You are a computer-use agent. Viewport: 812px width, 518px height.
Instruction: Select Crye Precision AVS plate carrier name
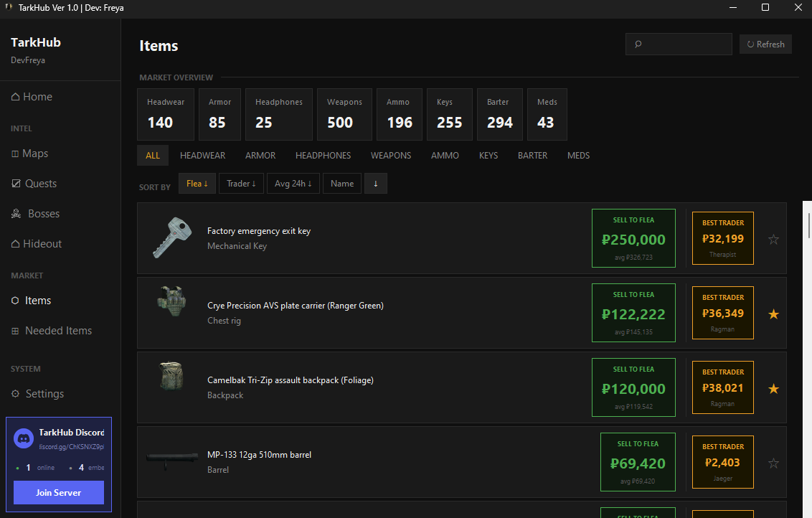click(296, 306)
